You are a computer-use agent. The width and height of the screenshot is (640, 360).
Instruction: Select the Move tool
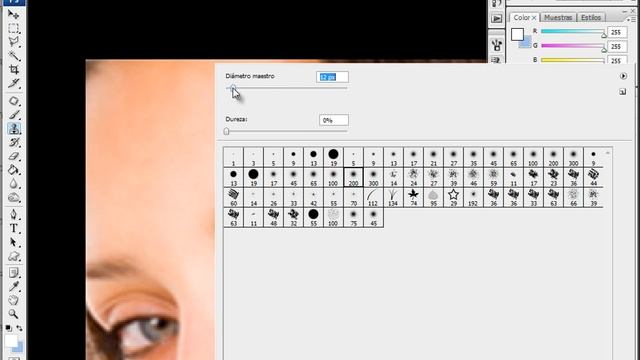pos(14,14)
